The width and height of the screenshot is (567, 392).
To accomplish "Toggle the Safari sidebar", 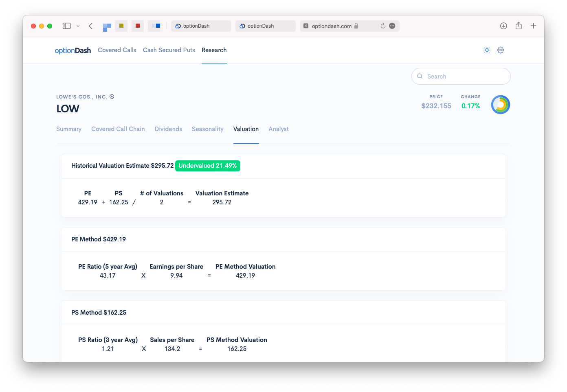I will click(66, 26).
